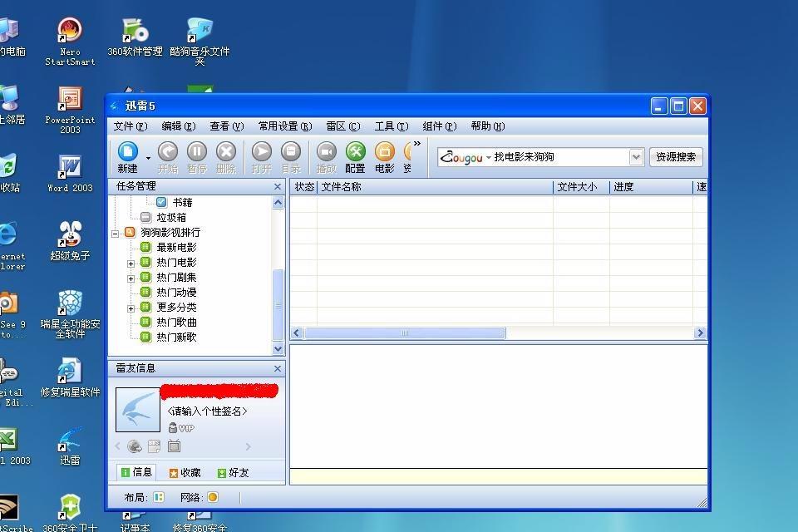Screen dimensions: 798x532
Task: Click the 请输入个性签名 signature text
Action: point(207,411)
